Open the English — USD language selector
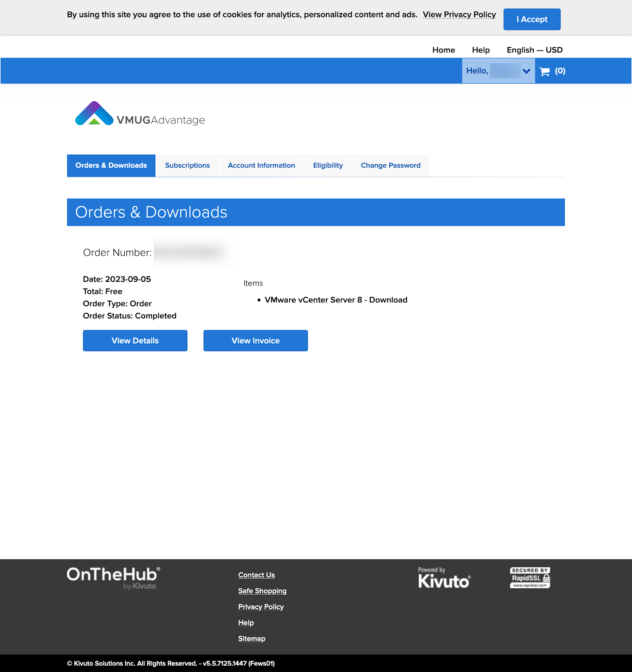Viewport: 632px width, 672px height. tap(535, 50)
